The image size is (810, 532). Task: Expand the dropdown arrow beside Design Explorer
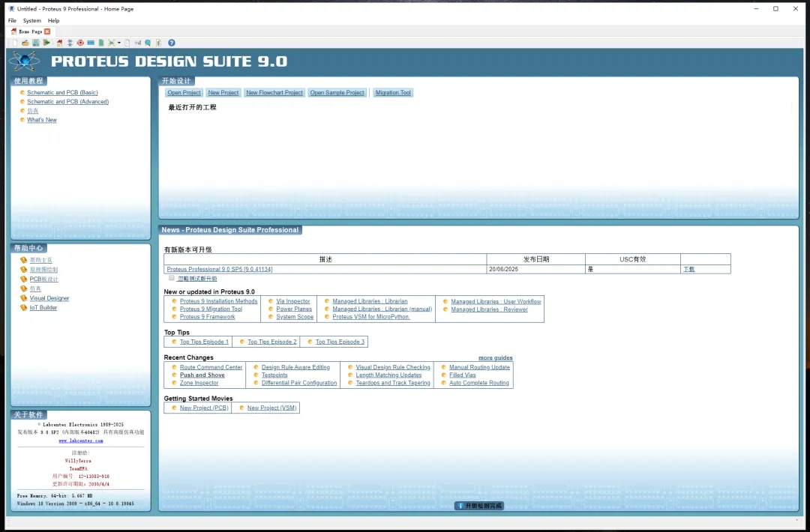[118, 43]
